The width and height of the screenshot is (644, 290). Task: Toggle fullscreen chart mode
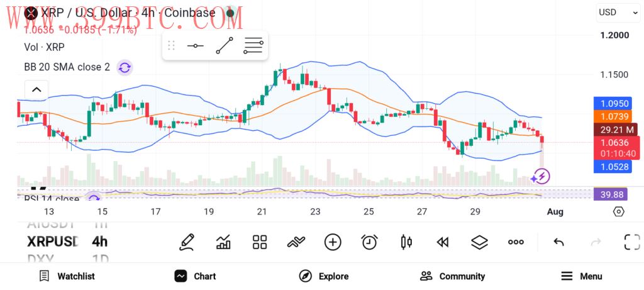click(631, 242)
